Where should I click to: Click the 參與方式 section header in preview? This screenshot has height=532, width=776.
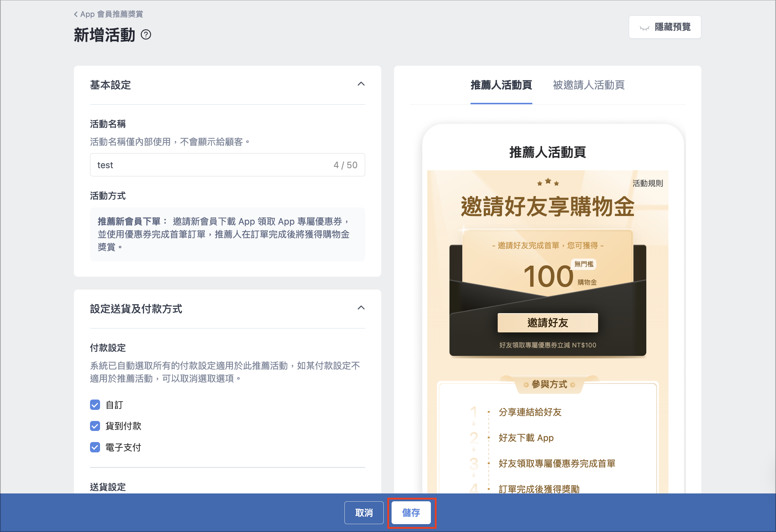[549, 384]
